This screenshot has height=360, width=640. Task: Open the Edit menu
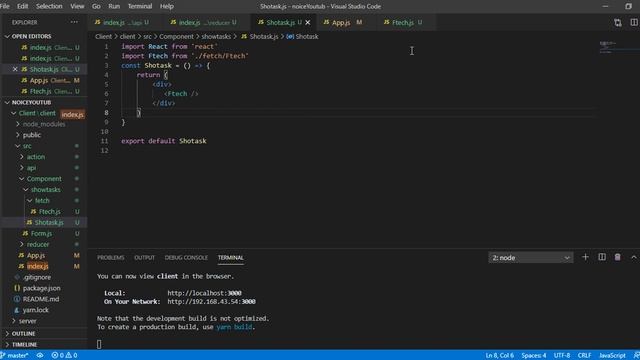(x=22, y=6)
